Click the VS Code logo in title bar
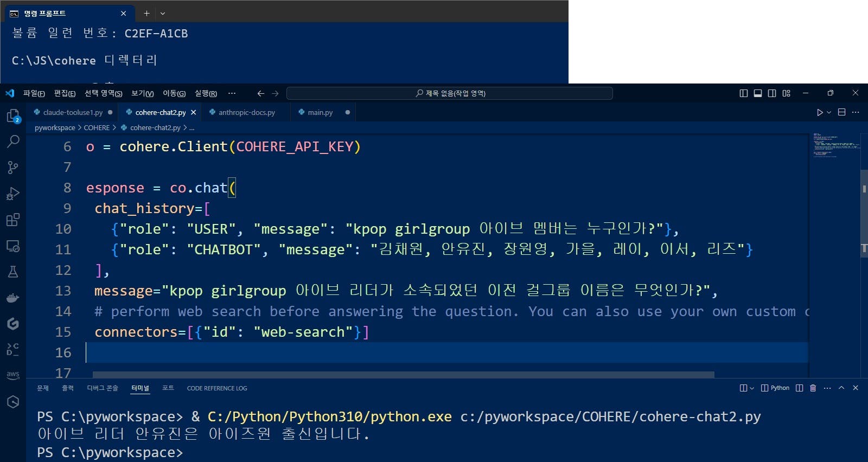The height and width of the screenshot is (462, 868). [x=10, y=93]
